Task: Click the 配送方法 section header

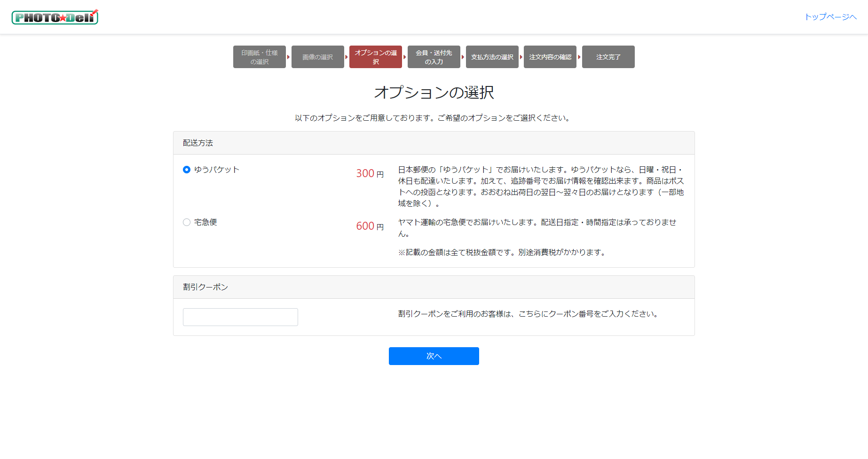Action: (198, 143)
